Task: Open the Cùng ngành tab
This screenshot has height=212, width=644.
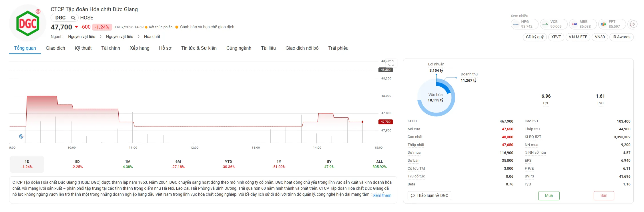Action: tap(239, 48)
